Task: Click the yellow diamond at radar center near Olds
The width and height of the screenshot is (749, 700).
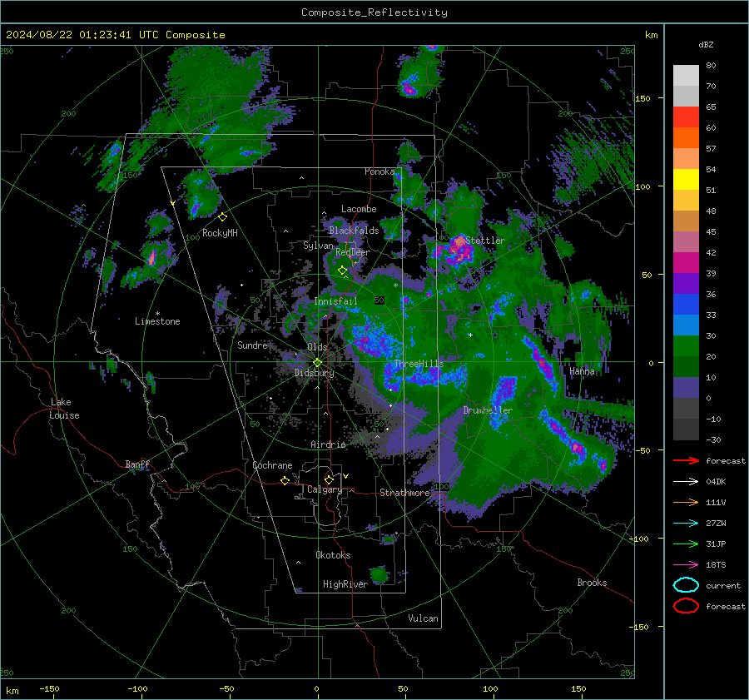Action: click(x=317, y=363)
